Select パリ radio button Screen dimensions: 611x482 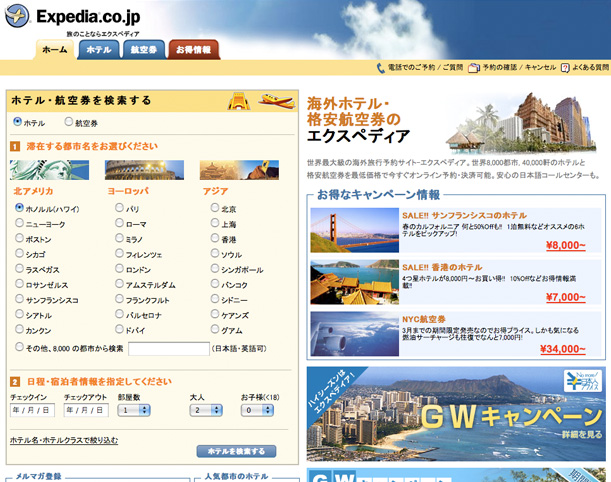point(119,207)
